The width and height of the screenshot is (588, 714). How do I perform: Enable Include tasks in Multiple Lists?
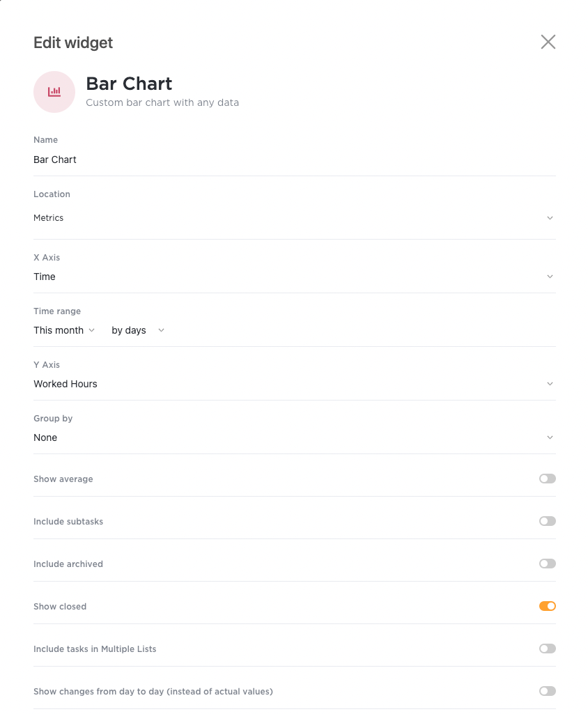pyautogui.click(x=548, y=649)
